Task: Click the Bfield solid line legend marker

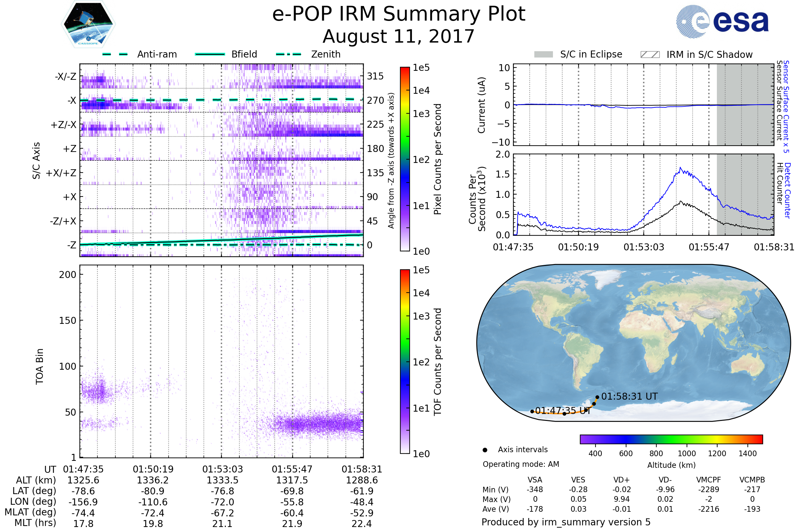Action: point(210,54)
